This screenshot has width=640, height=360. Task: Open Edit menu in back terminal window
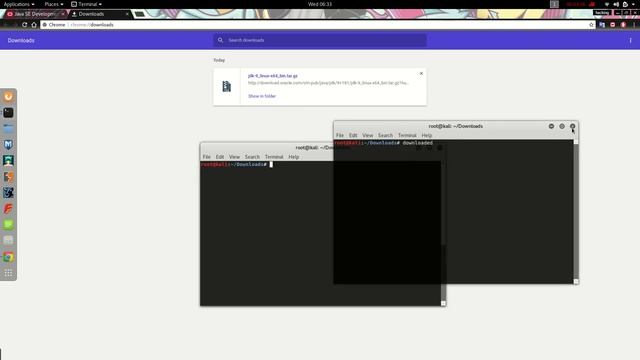220,157
